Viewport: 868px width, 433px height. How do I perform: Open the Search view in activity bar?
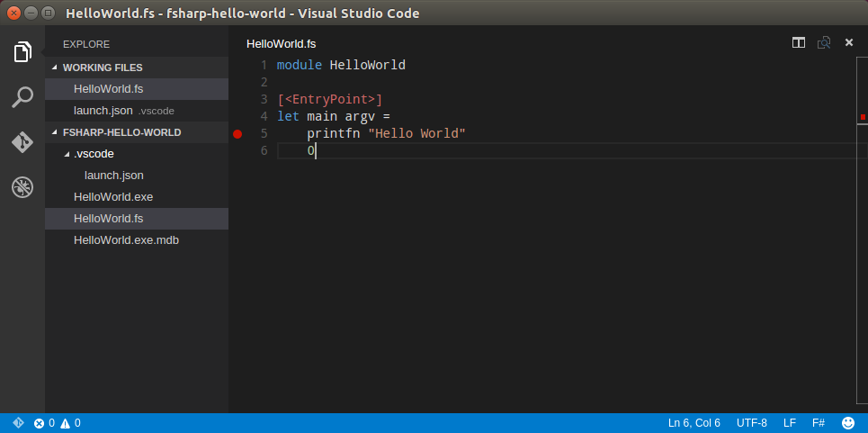[x=22, y=97]
